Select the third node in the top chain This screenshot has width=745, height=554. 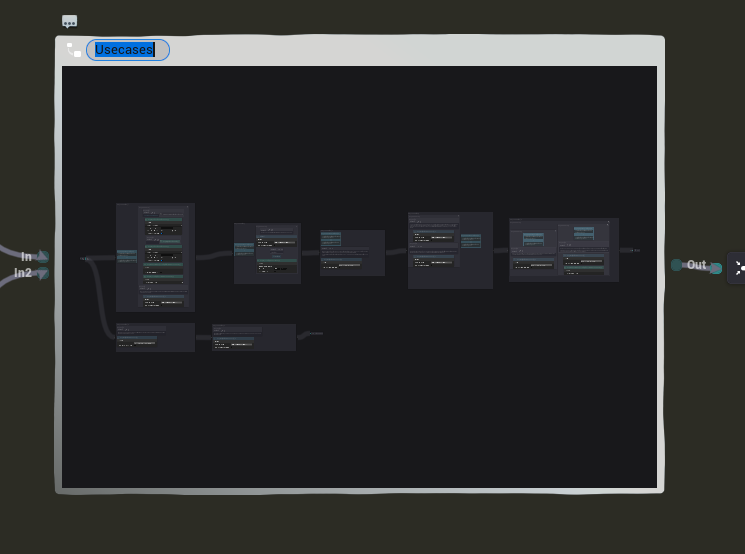coord(352,252)
